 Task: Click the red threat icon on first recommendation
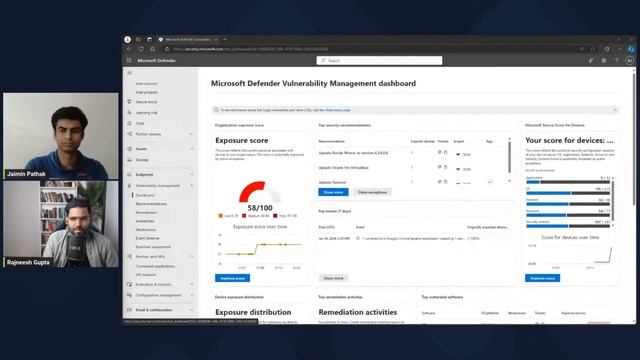point(445,152)
